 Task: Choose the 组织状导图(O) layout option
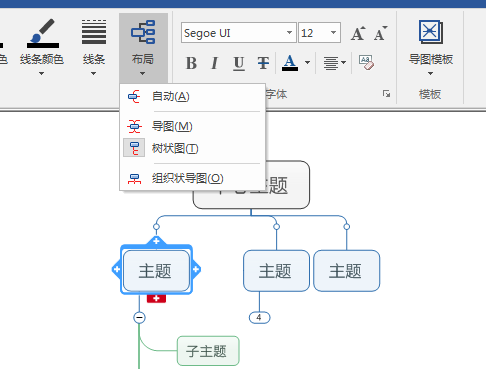193,178
